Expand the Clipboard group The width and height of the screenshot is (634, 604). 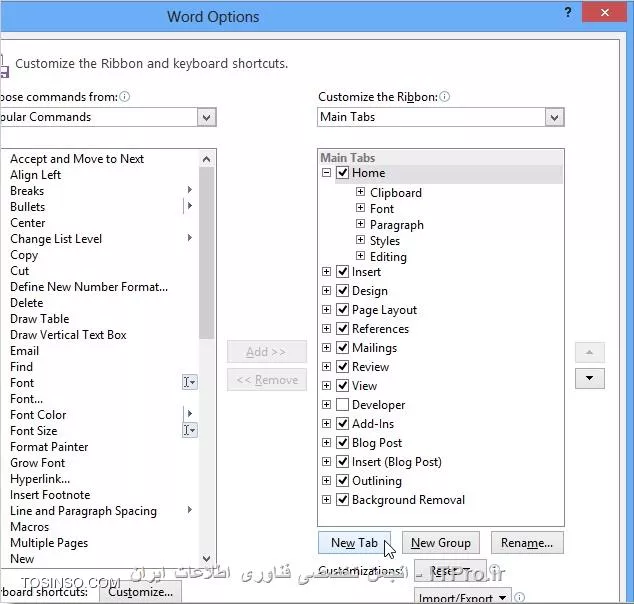click(x=360, y=192)
